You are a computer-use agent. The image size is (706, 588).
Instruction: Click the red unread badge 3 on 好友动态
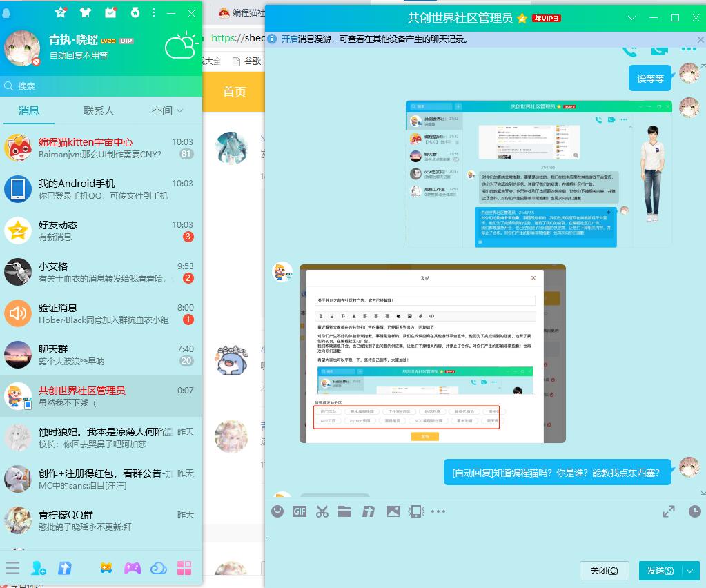click(188, 237)
